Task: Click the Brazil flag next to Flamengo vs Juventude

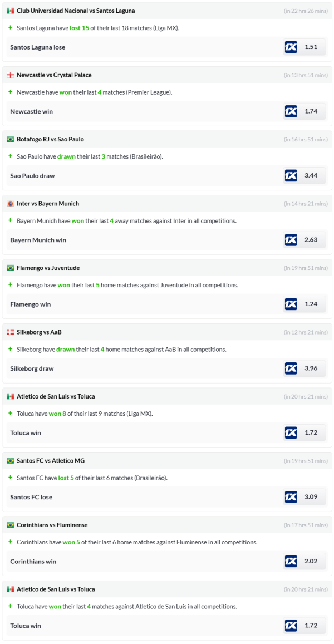Action: coord(10,268)
